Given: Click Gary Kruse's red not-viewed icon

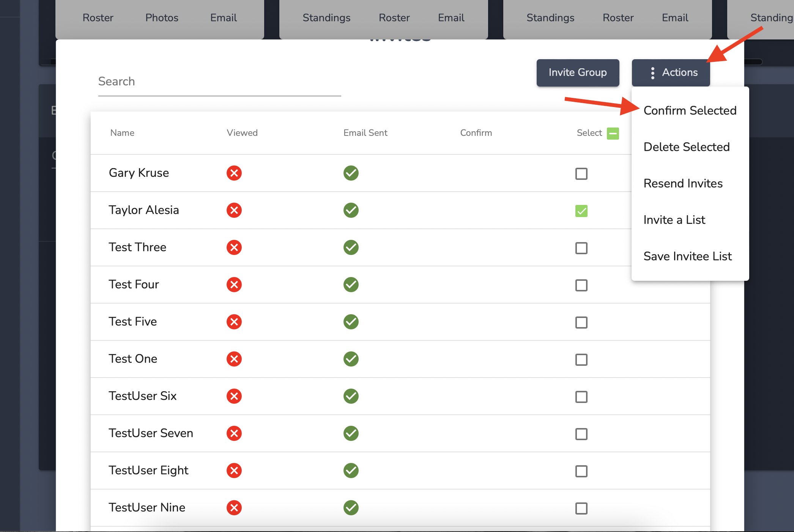Looking at the screenshot, I should click(x=234, y=173).
